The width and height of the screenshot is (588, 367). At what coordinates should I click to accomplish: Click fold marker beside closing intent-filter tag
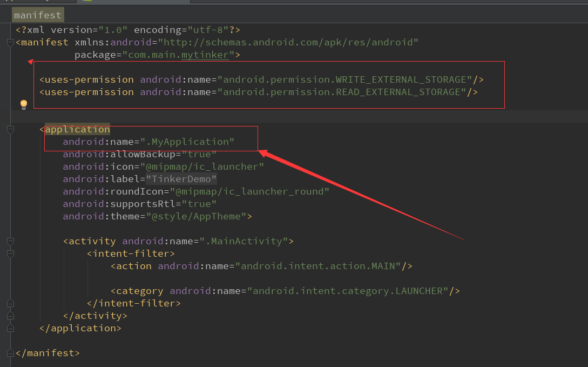pos(10,303)
